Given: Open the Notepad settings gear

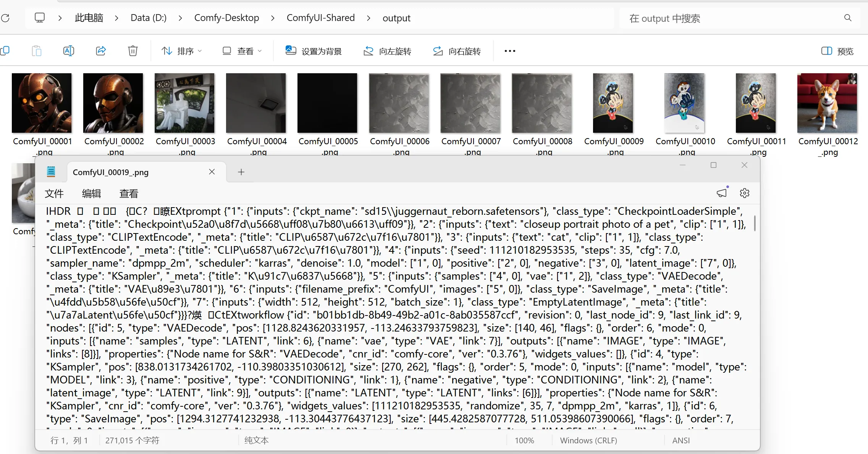Looking at the screenshot, I should [745, 193].
